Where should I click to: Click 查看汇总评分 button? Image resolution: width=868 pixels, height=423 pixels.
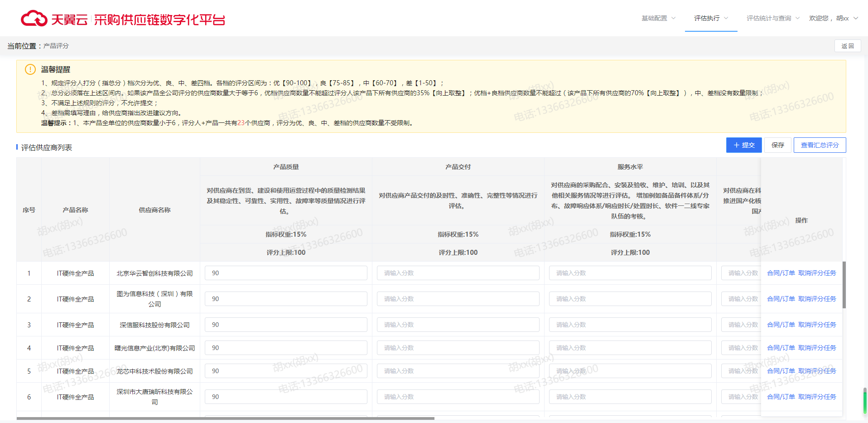tap(820, 145)
